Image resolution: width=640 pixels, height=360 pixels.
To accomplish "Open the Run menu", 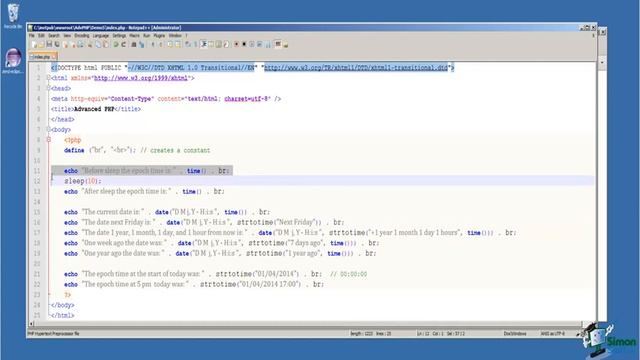I will point(147,36).
